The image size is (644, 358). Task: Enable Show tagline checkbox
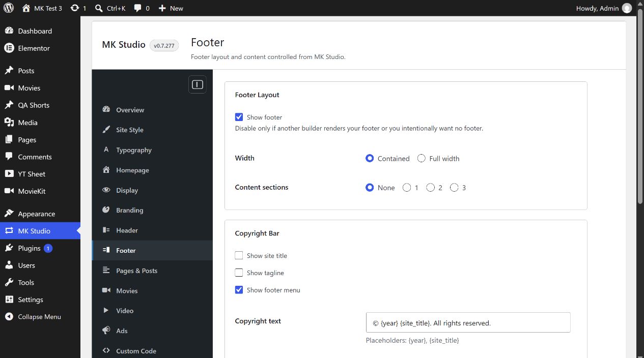pyautogui.click(x=239, y=273)
